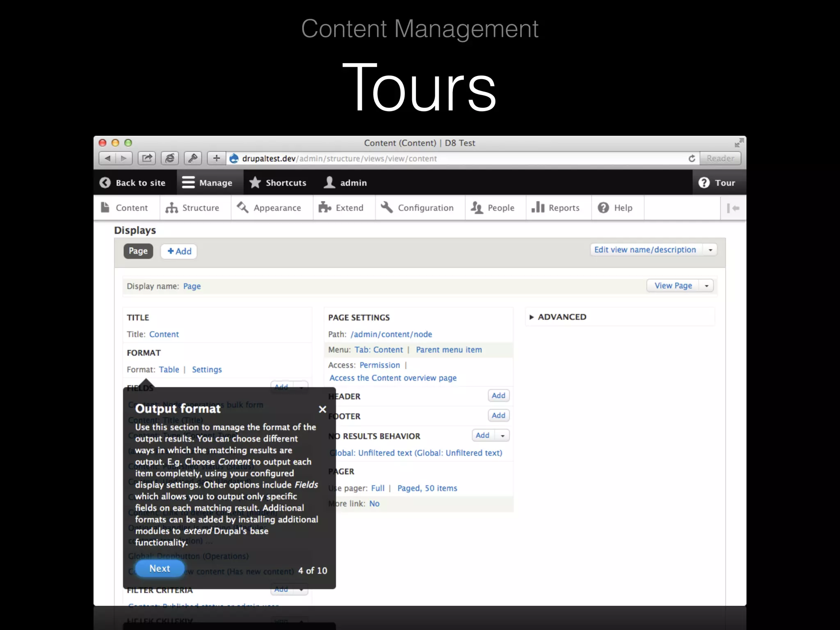Screen dimensions: 840x630
Task: Open dropdown arrow beside No Results Add
Action: pyautogui.click(x=502, y=436)
